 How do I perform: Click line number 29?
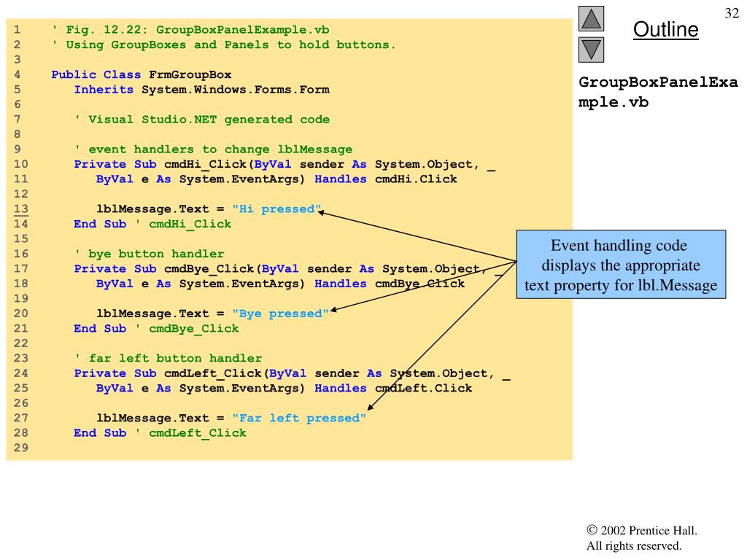click(x=21, y=448)
